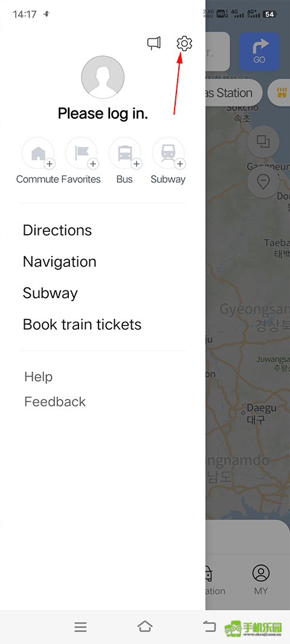Open settings via the gear icon

coord(184,43)
